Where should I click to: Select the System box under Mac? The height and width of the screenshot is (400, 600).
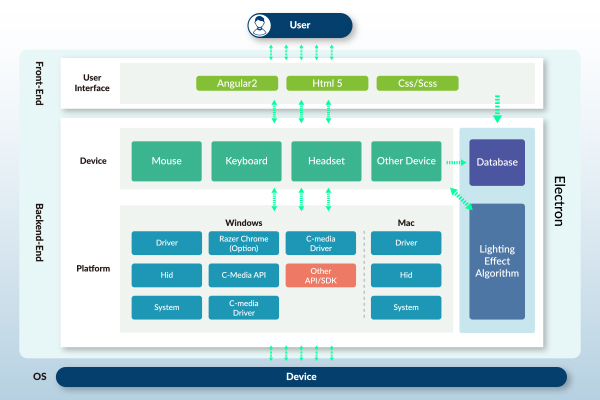(406, 307)
